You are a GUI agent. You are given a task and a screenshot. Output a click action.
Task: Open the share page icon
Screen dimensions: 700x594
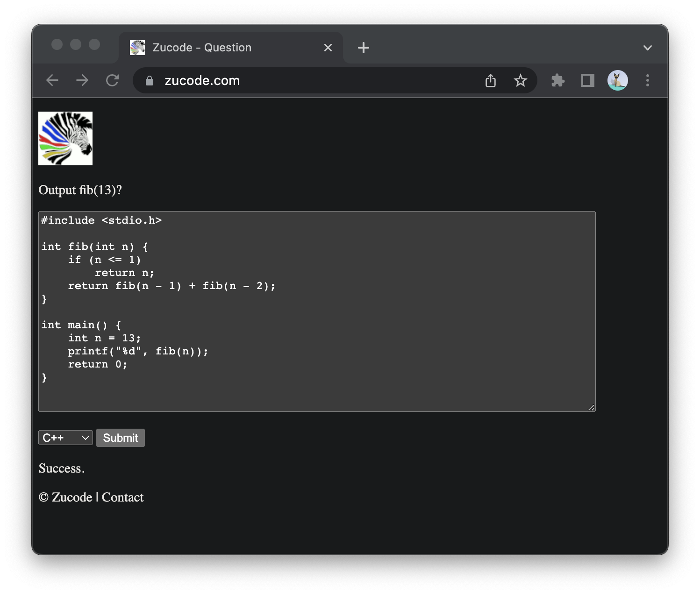(490, 81)
